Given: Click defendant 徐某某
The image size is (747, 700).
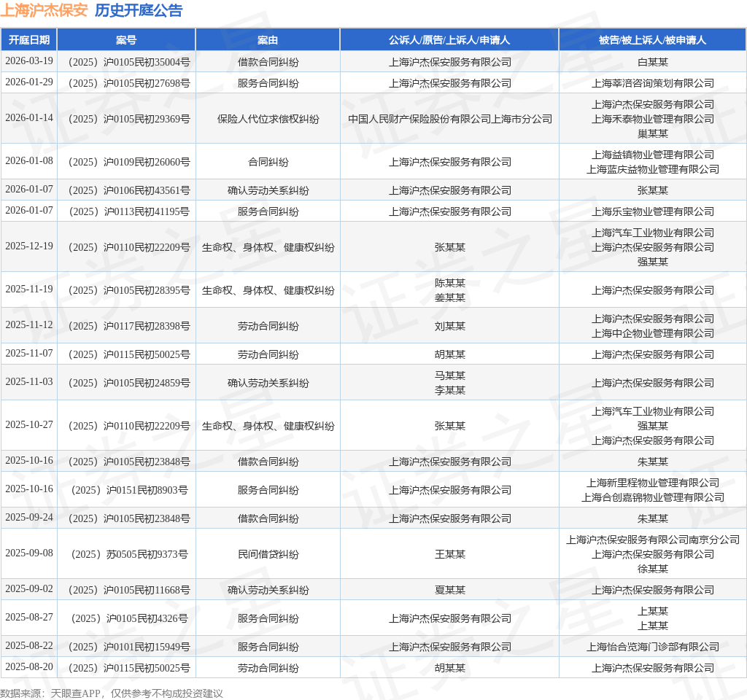Looking at the screenshot, I should tap(653, 569).
